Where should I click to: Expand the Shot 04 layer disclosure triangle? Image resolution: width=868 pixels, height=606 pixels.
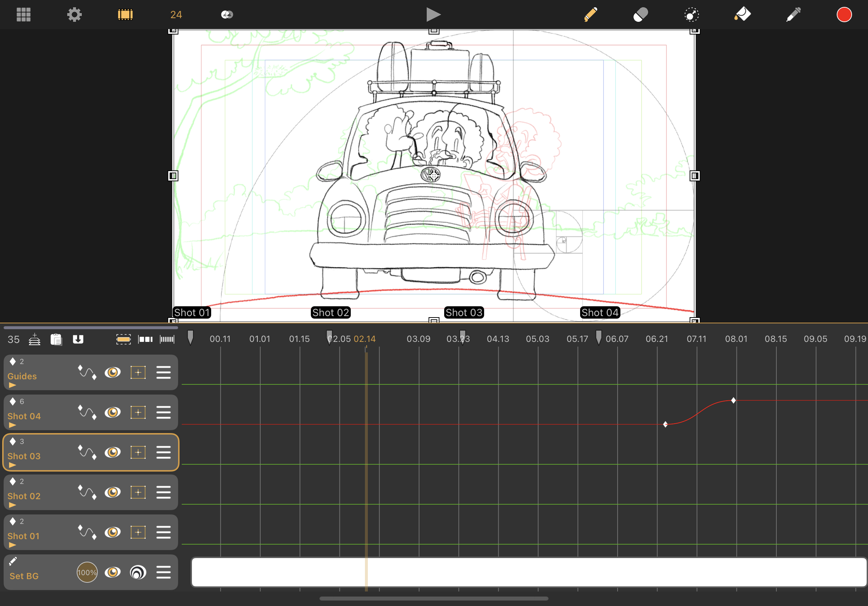tap(12, 425)
